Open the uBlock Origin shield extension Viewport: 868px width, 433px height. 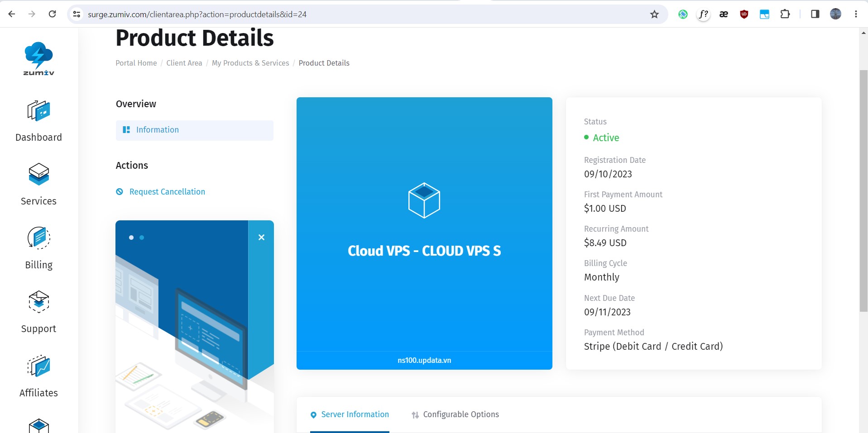pyautogui.click(x=744, y=14)
